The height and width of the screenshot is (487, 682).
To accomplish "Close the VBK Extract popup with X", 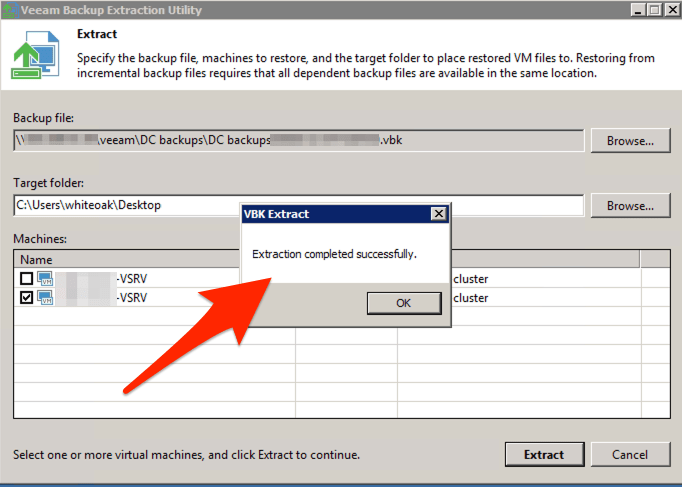I will (x=439, y=213).
